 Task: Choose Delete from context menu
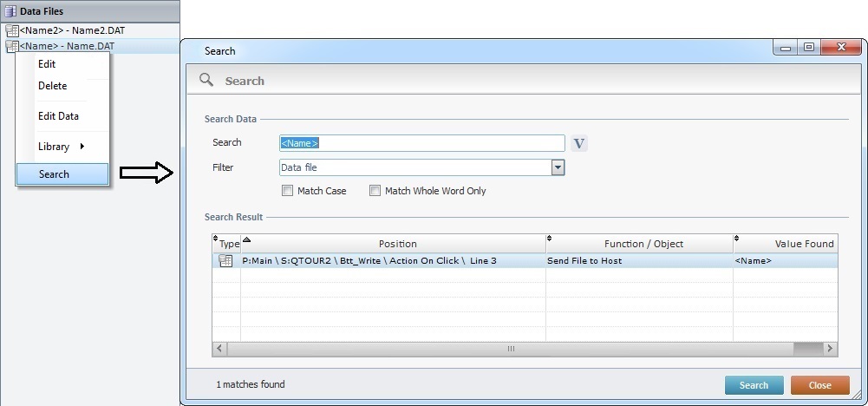52,86
